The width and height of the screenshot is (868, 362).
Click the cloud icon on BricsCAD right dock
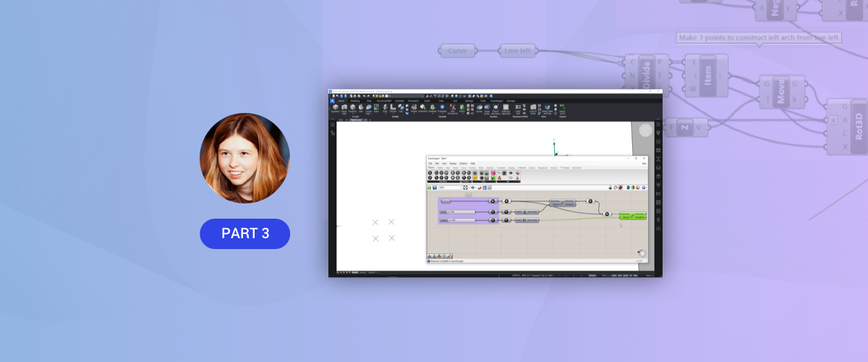click(658, 228)
